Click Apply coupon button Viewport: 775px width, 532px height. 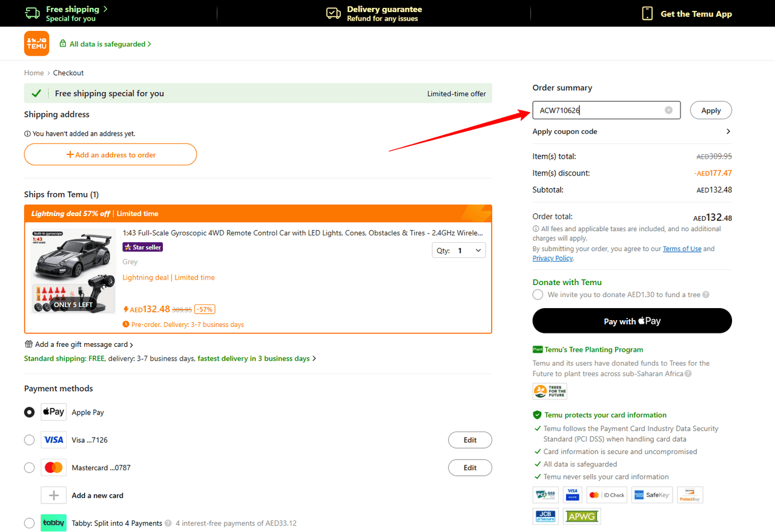point(711,110)
